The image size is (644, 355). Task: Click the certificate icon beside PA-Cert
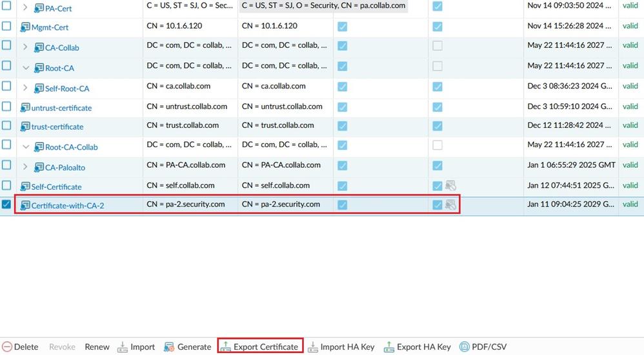click(39, 8)
